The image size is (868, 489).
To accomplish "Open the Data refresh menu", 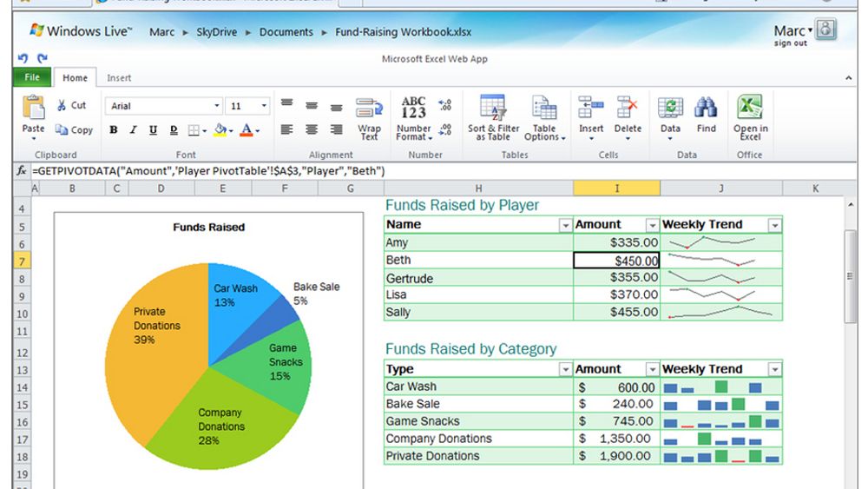I will [x=670, y=117].
